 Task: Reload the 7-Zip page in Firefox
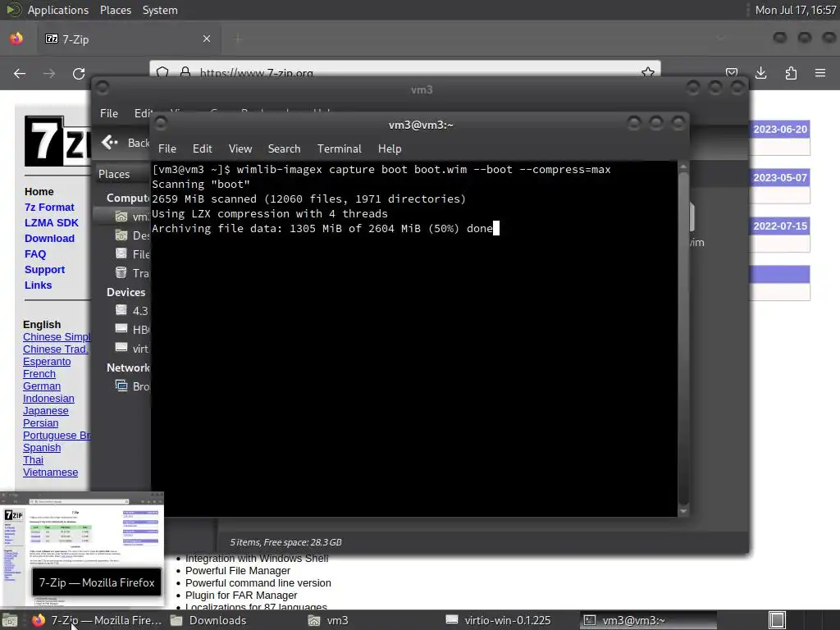click(79, 73)
